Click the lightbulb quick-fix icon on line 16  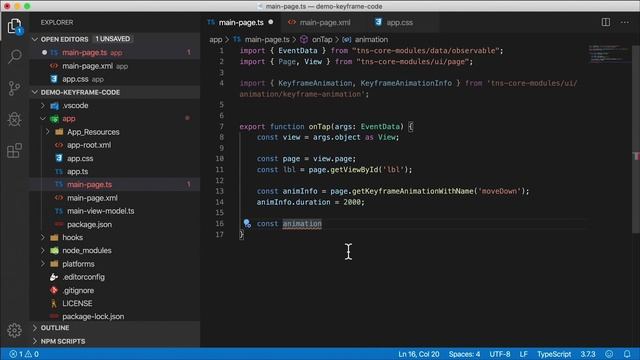(247, 223)
